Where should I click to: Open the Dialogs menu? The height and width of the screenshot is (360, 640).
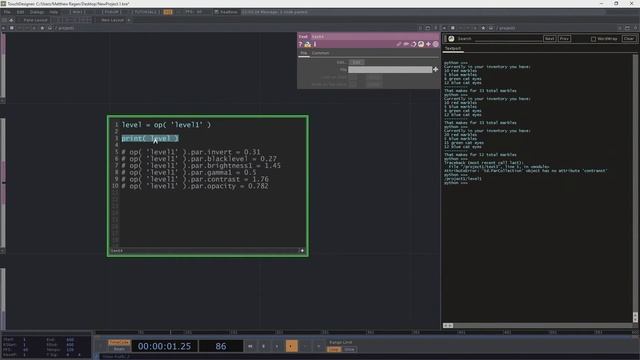tap(37, 12)
